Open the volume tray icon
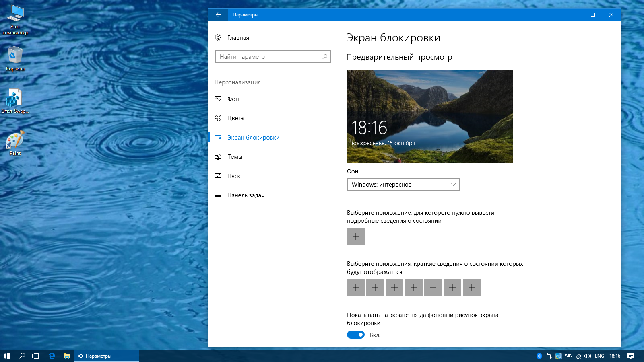Image resolution: width=644 pixels, height=362 pixels. pos(588,356)
